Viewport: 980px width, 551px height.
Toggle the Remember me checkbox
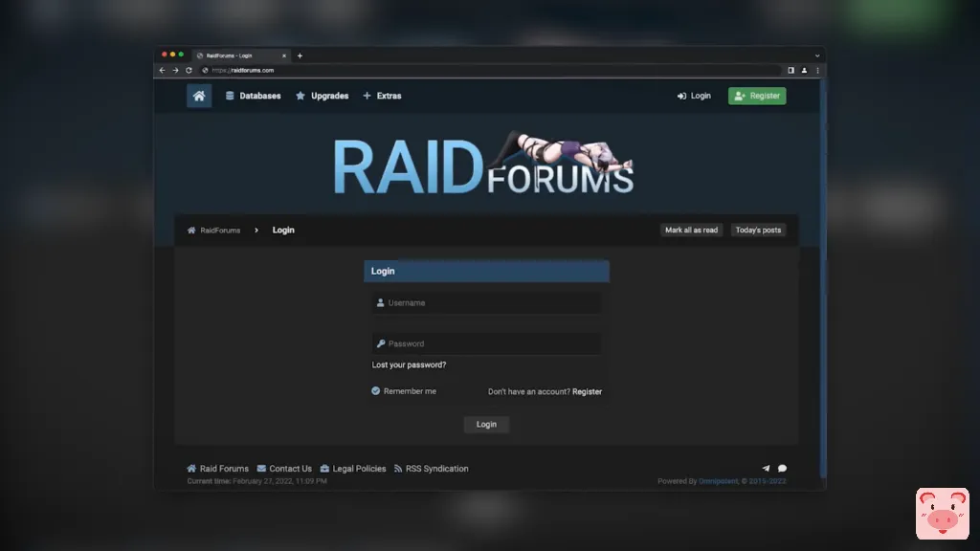(x=375, y=391)
